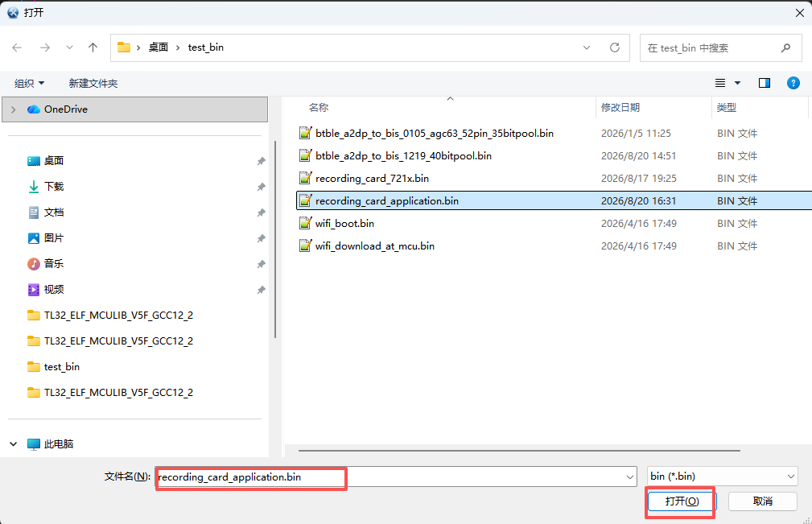The width and height of the screenshot is (812, 524).
Task: Select test_bin folder in the navigation pane
Action: [62, 367]
